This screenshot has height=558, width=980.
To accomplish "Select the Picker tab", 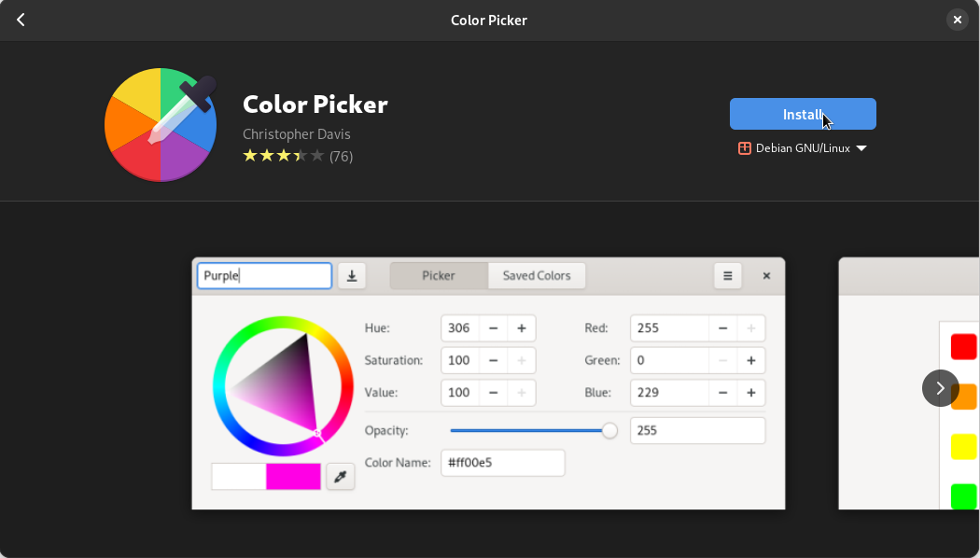I will (439, 275).
